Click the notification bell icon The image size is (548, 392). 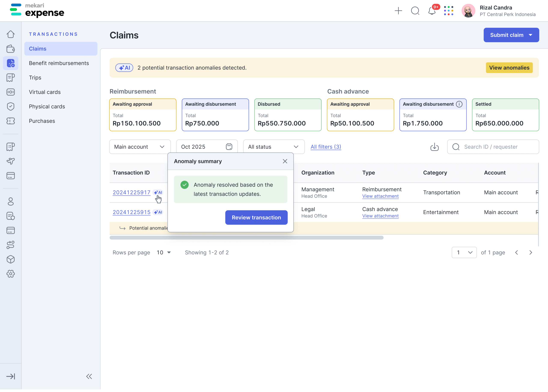(x=432, y=11)
